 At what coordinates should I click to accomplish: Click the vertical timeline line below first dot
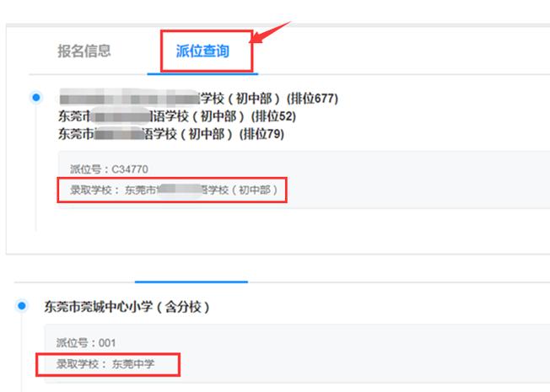point(35,168)
